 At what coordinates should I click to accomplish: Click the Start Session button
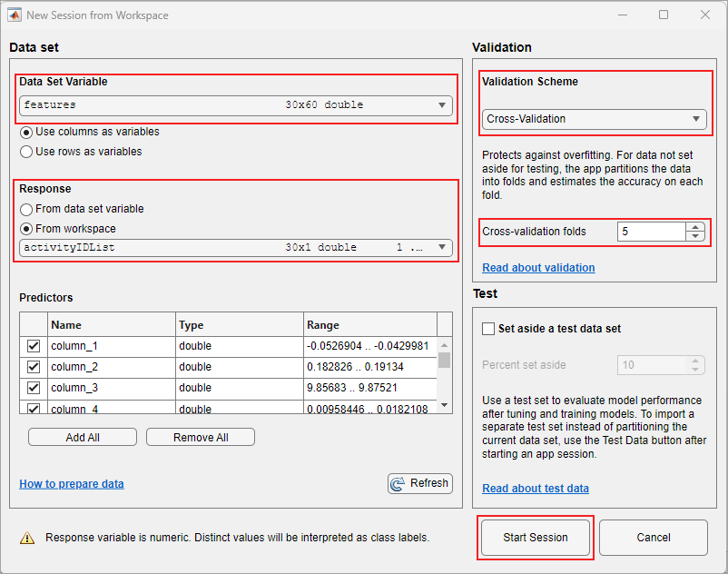point(535,538)
